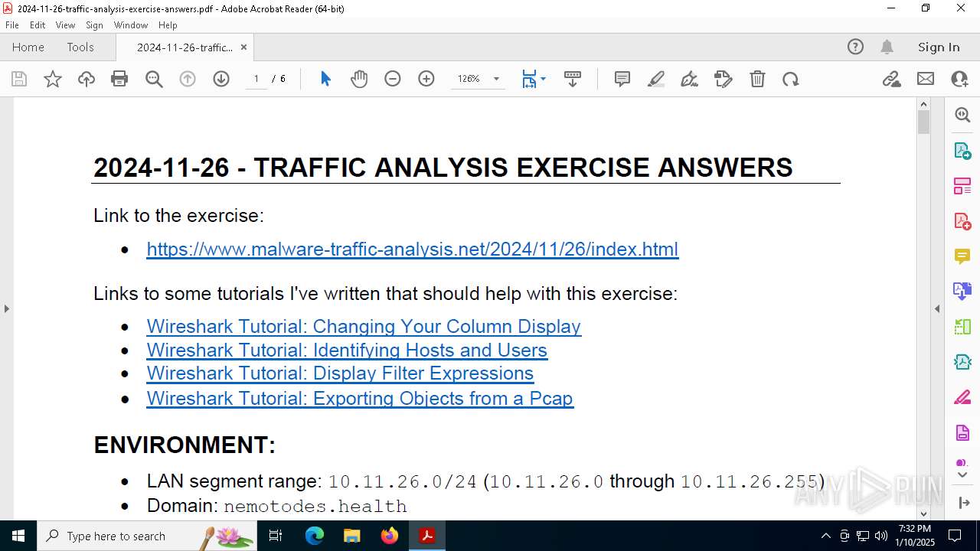Add a sticky note comment
980x551 pixels.
pos(622,79)
